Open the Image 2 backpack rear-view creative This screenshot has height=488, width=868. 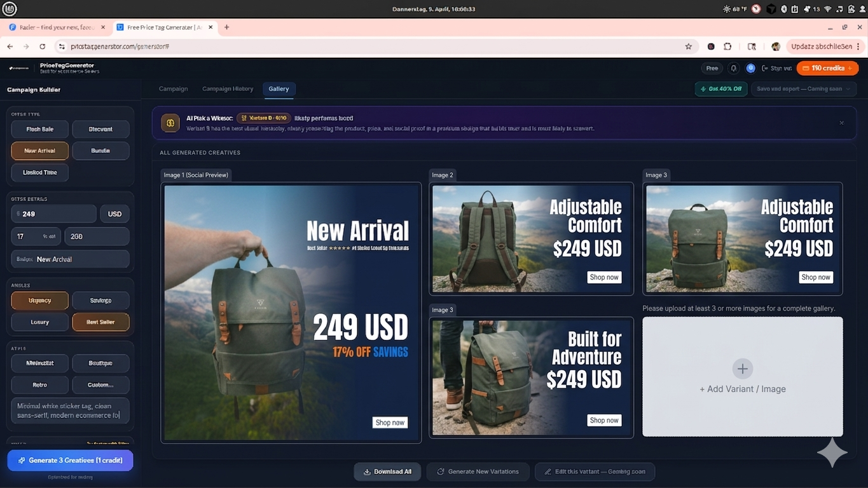[532, 239]
